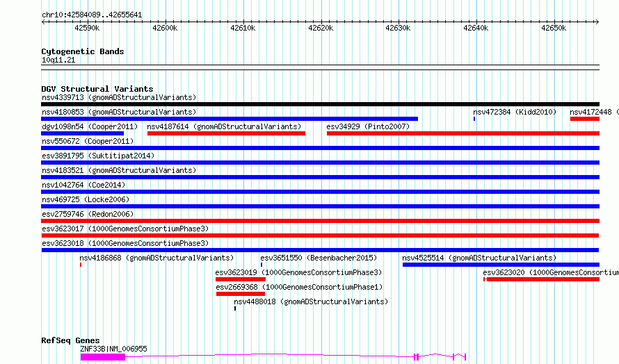Select the nsv469725 blue variant bar
Image resolution: width=619 pixels, height=364 pixels.
click(x=320, y=206)
